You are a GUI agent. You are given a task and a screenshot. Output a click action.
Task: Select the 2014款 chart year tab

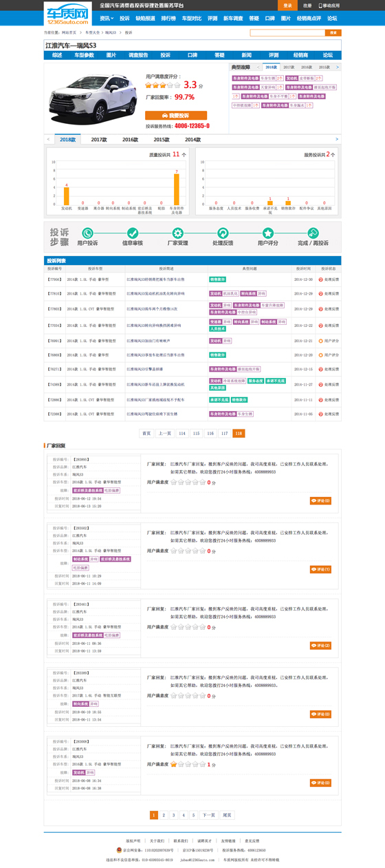(192, 140)
